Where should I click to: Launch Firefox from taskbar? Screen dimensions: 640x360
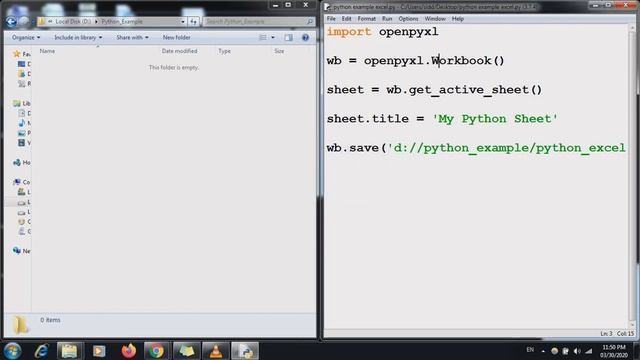[x=129, y=351]
